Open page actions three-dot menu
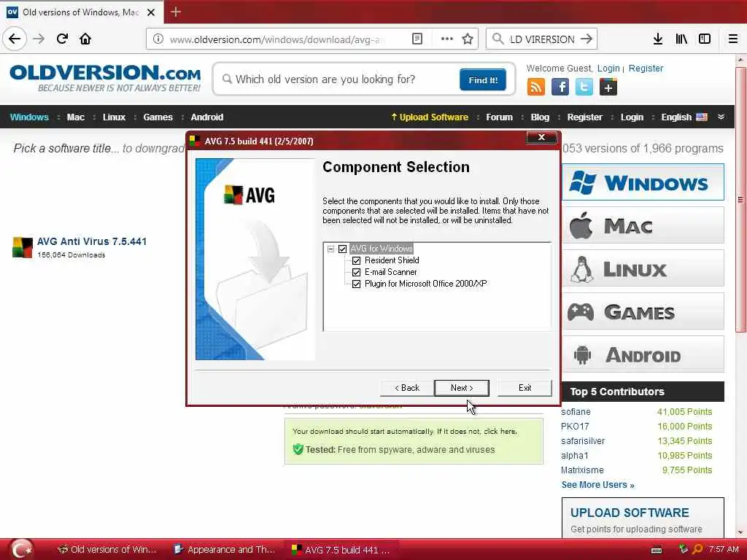Viewport: 747px width, 560px height. [x=446, y=39]
